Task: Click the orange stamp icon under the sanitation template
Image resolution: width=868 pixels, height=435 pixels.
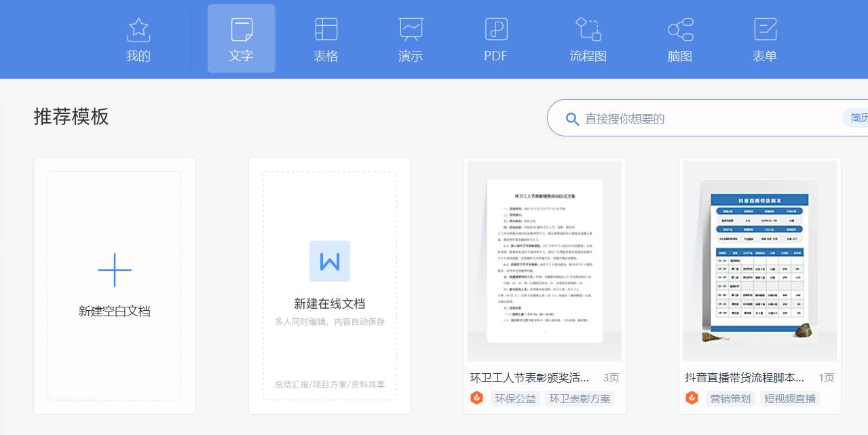Action: pos(476,398)
